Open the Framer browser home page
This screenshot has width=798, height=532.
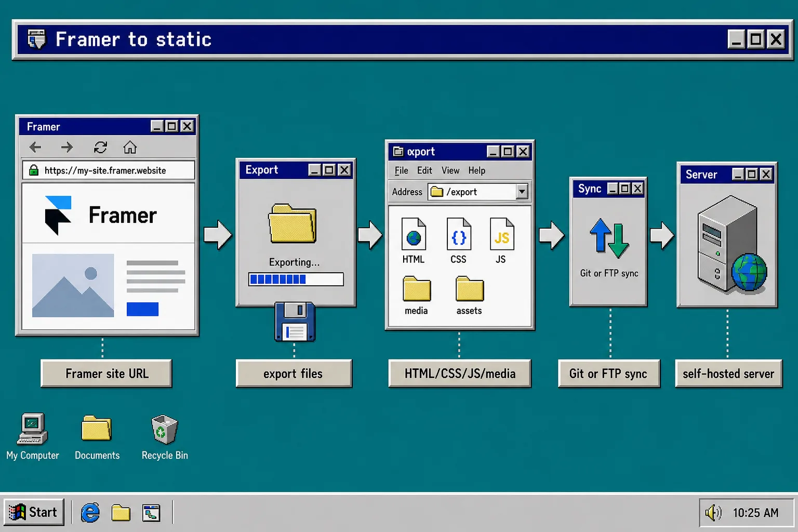click(130, 148)
